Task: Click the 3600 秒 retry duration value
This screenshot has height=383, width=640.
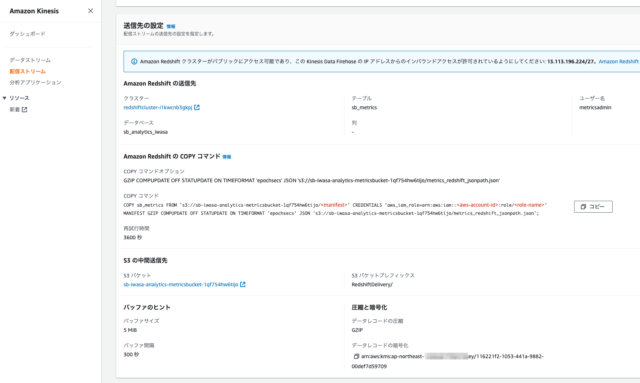Action: coord(133,237)
